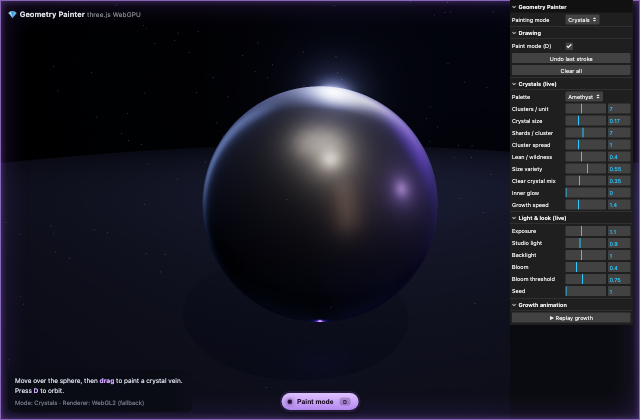
Task: Click Undo last stroke button
Action: (x=571, y=59)
